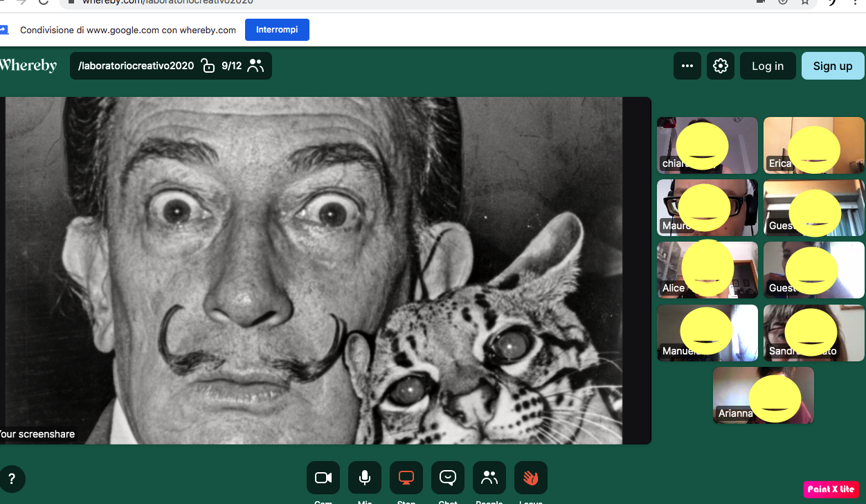Bookmark page with star icon
The width and height of the screenshot is (866, 504).
[x=805, y=2]
